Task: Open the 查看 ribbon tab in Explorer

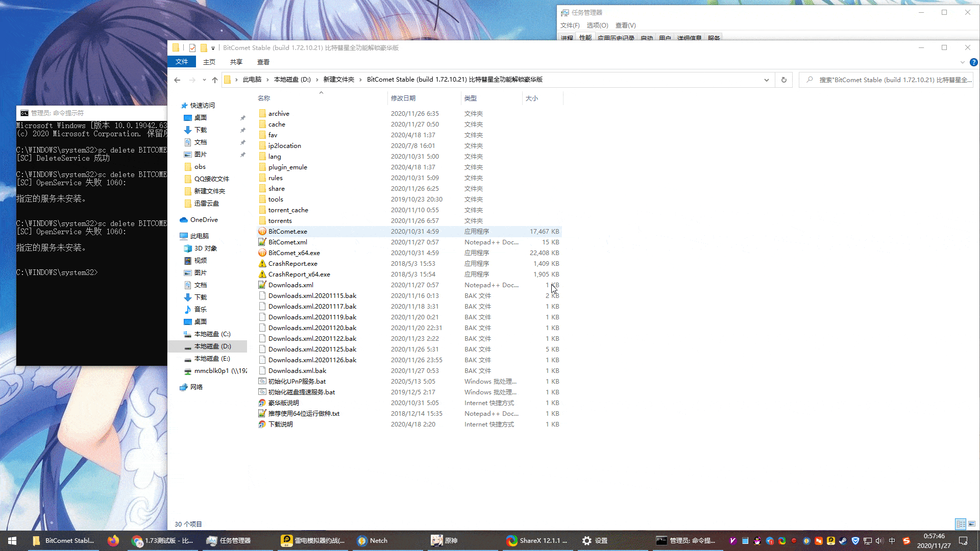Action: pyautogui.click(x=263, y=62)
